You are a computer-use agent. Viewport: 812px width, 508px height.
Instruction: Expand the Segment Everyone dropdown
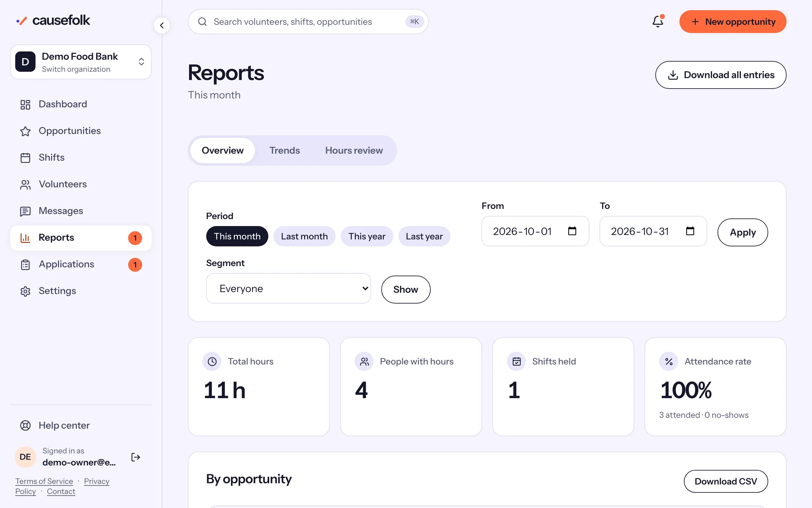point(289,288)
